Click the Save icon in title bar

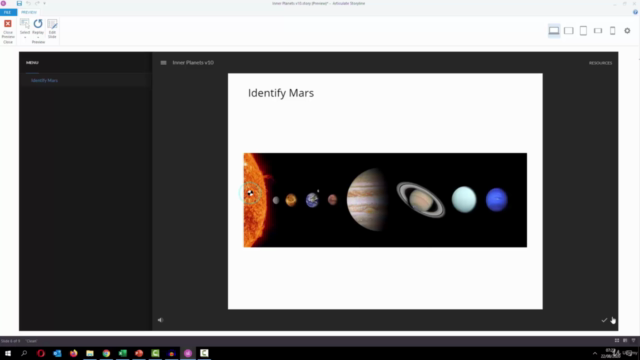19,3
